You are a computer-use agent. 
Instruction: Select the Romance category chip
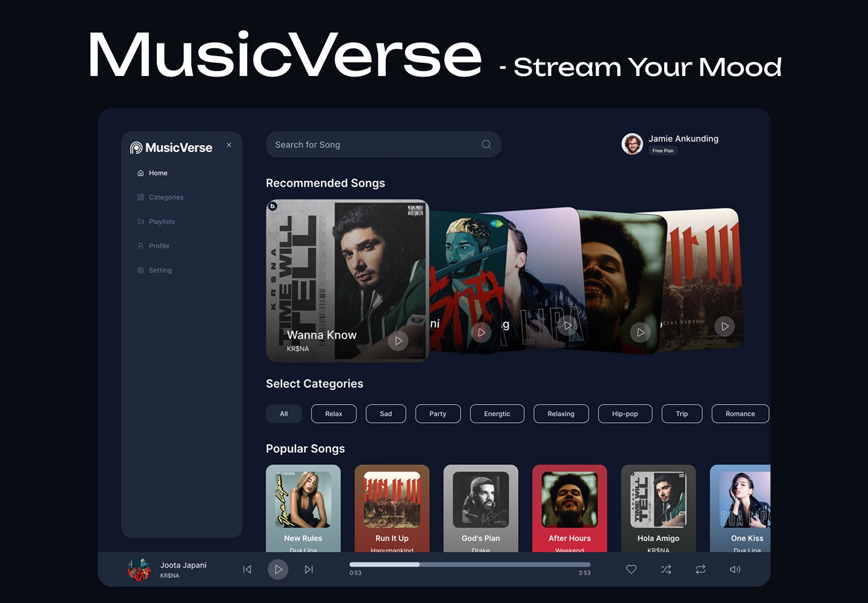(x=740, y=414)
